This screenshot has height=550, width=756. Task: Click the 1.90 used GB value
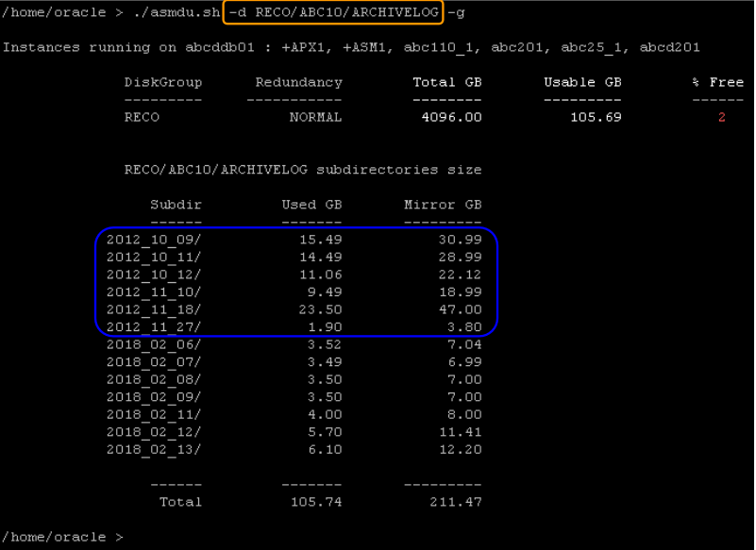325,326
